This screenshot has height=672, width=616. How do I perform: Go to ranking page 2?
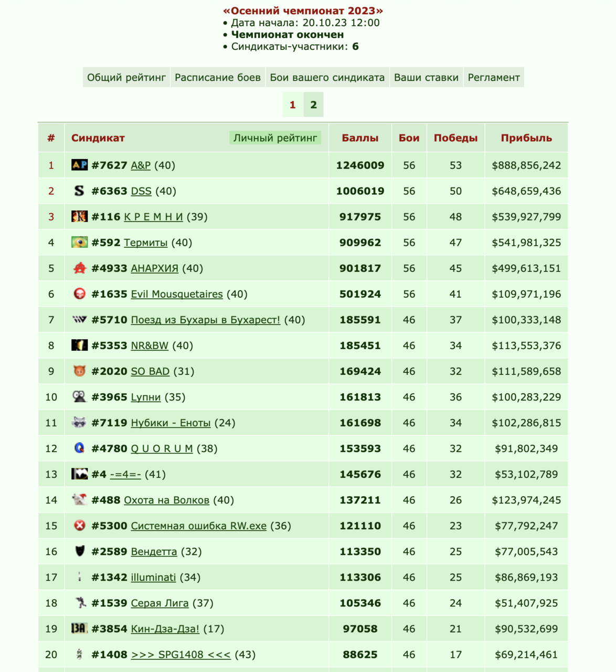pyautogui.click(x=314, y=104)
